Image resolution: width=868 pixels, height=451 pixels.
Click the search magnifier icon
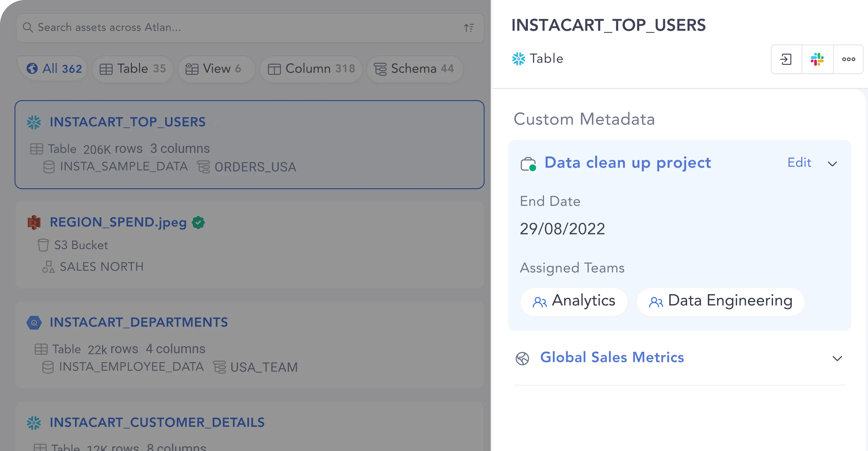pyautogui.click(x=28, y=28)
